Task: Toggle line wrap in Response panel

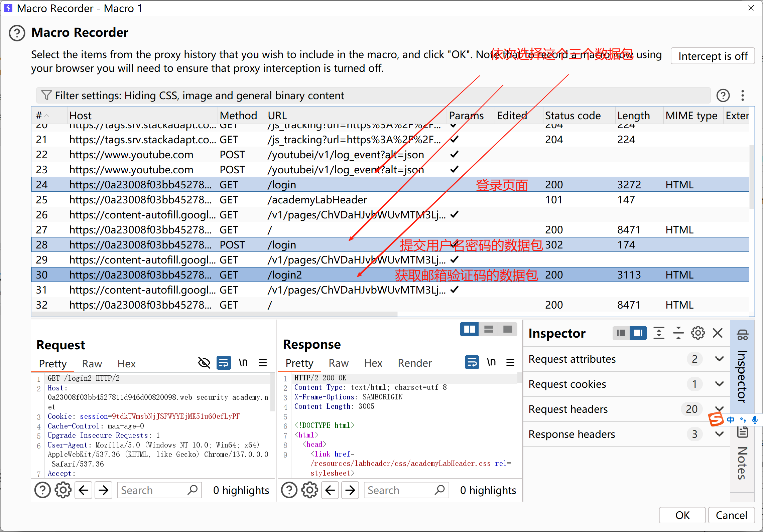Action: tap(472, 362)
